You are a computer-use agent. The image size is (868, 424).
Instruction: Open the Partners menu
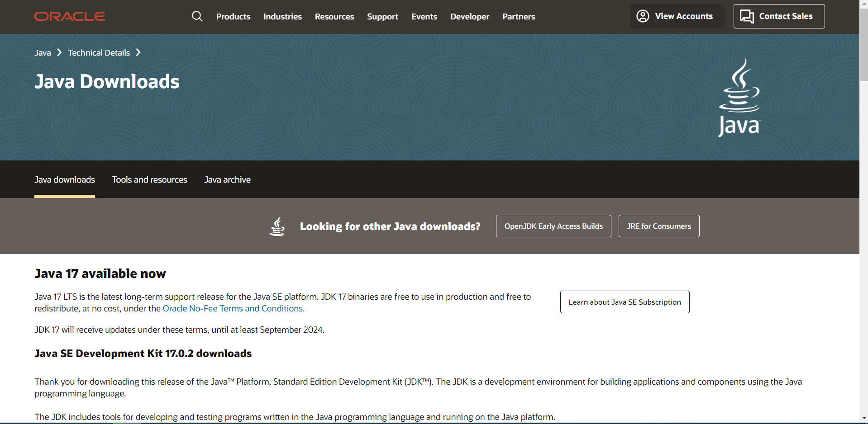[519, 16]
